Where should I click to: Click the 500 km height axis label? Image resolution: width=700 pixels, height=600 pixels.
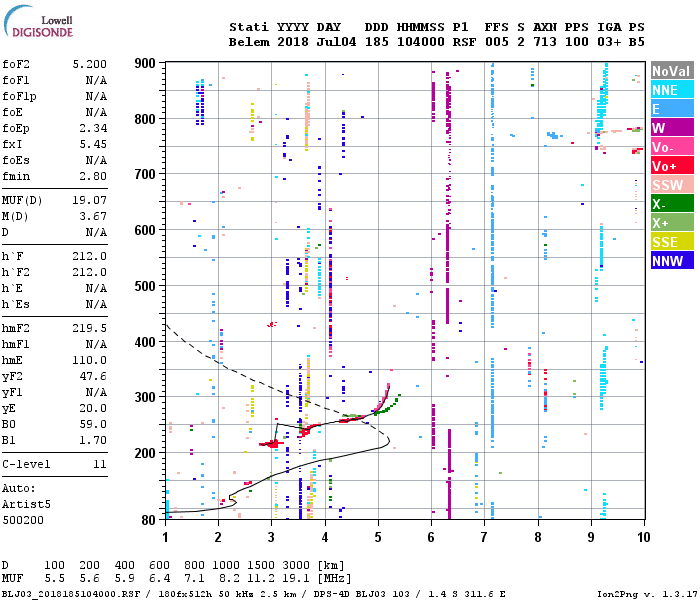tap(145, 286)
